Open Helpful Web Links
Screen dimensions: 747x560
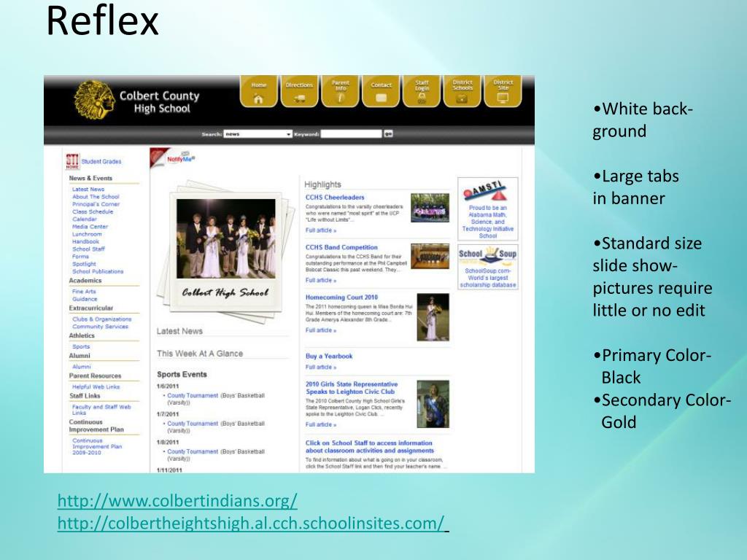click(x=96, y=386)
